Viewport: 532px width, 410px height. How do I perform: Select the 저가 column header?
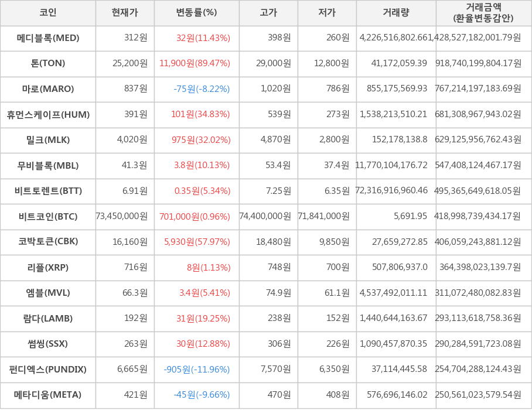(327, 13)
